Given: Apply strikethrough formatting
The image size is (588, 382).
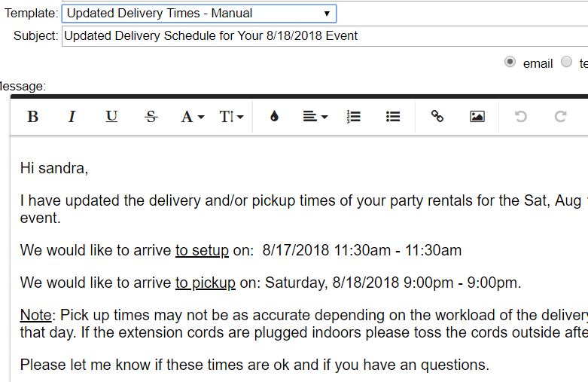Looking at the screenshot, I should 151,117.
